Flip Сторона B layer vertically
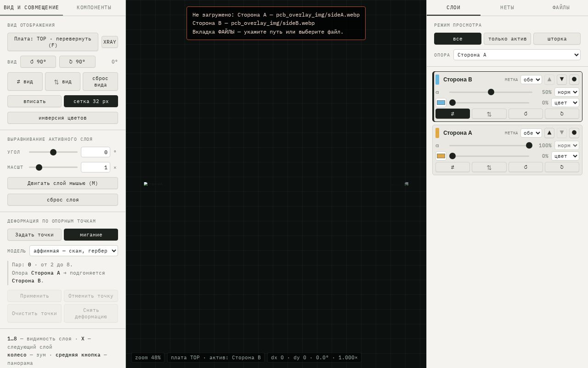Screen dimensions: 588x368 point(489,114)
